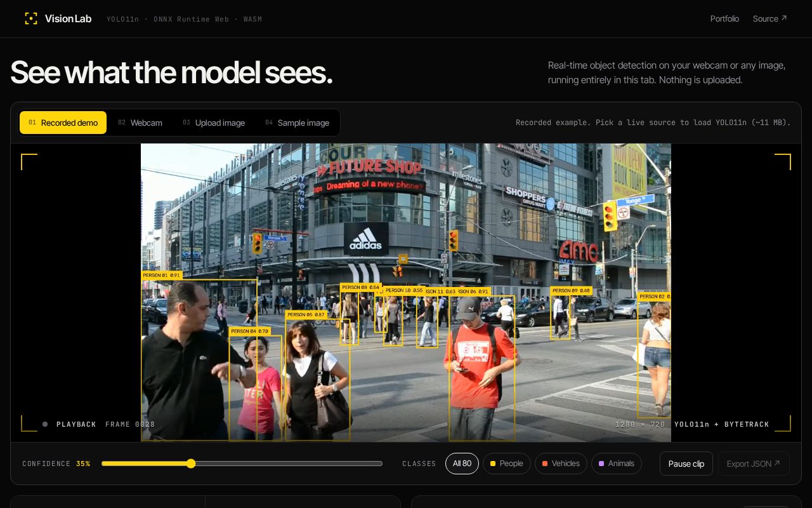Viewport: 812px width, 508px height.
Task: Click the 'See what the model sees.' heading
Action: coord(171,72)
